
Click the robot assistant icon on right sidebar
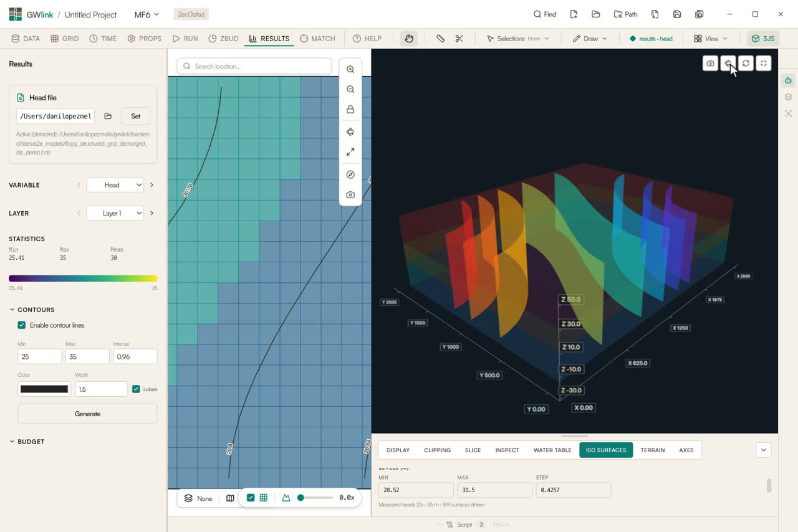pos(789,80)
